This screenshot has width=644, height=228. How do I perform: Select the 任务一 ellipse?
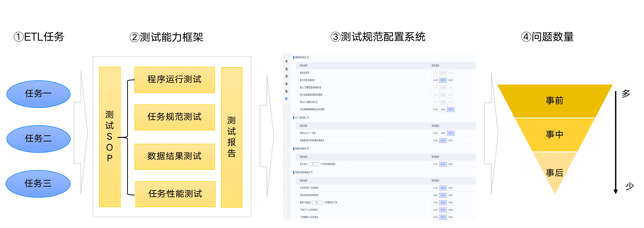pyautogui.click(x=38, y=94)
